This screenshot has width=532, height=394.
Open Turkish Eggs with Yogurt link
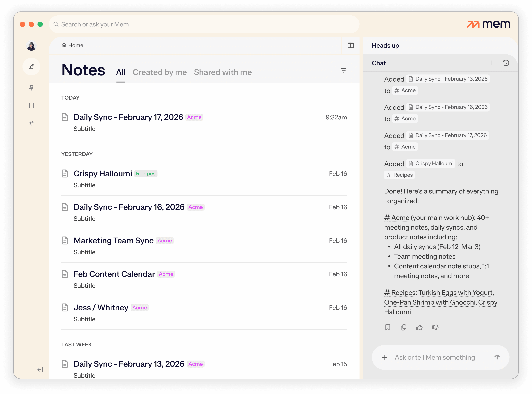(x=456, y=292)
